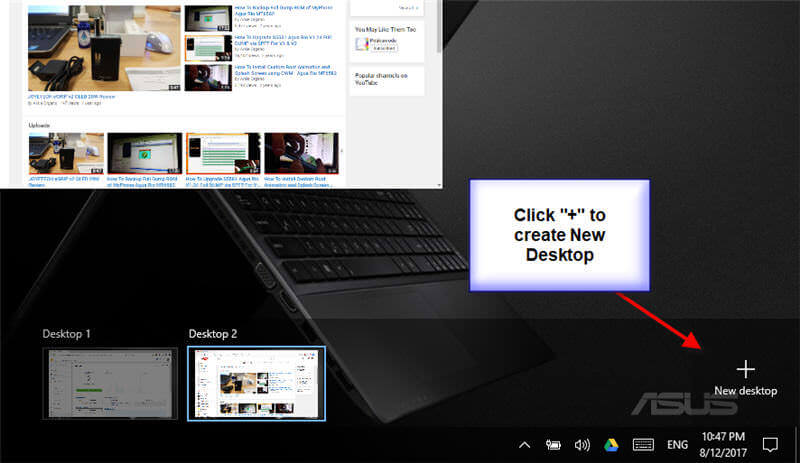Open the battery power tray icon

(553, 445)
